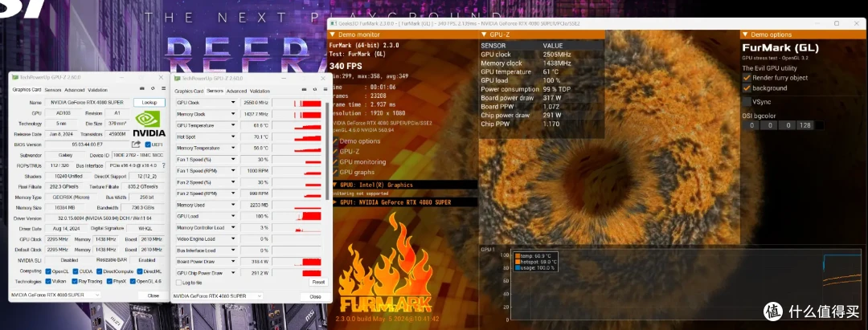Click the screenshot camera icon in the left GPU-Z window
868x330 pixels.
pyautogui.click(x=142, y=88)
